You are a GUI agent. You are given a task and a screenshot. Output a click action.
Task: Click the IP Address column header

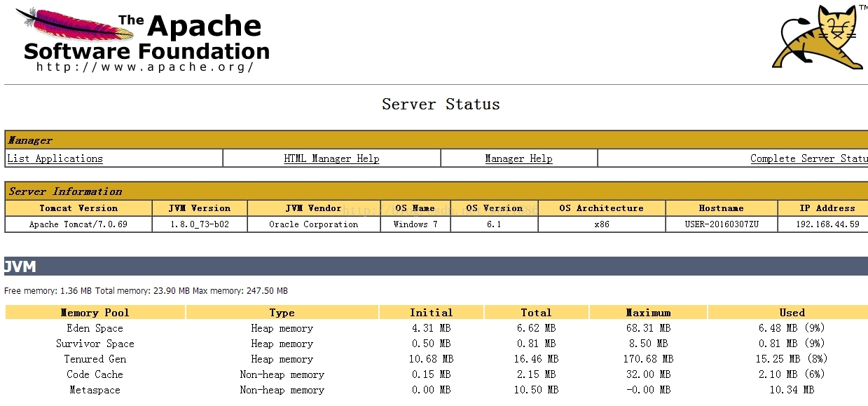click(823, 208)
